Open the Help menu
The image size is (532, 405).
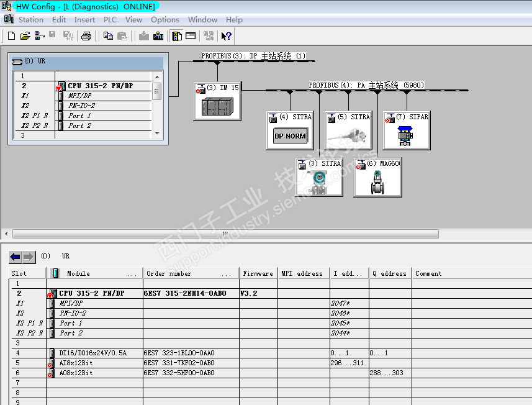coord(234,20)
